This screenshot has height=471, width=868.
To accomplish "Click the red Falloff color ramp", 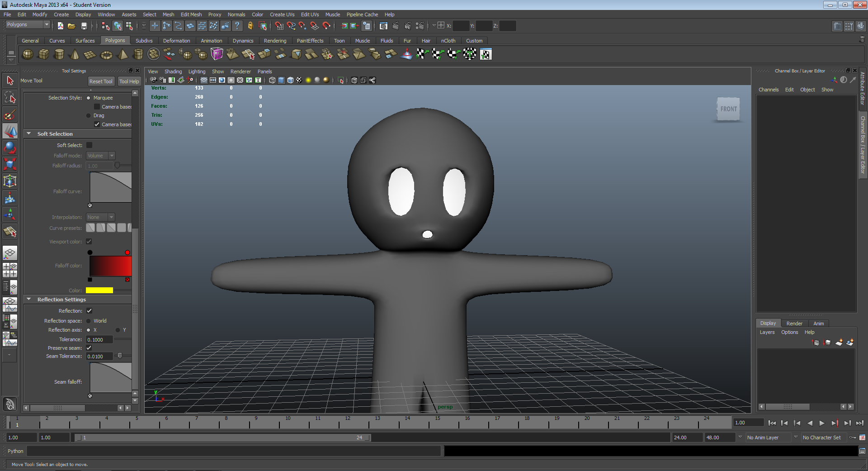I will [110, 266].
